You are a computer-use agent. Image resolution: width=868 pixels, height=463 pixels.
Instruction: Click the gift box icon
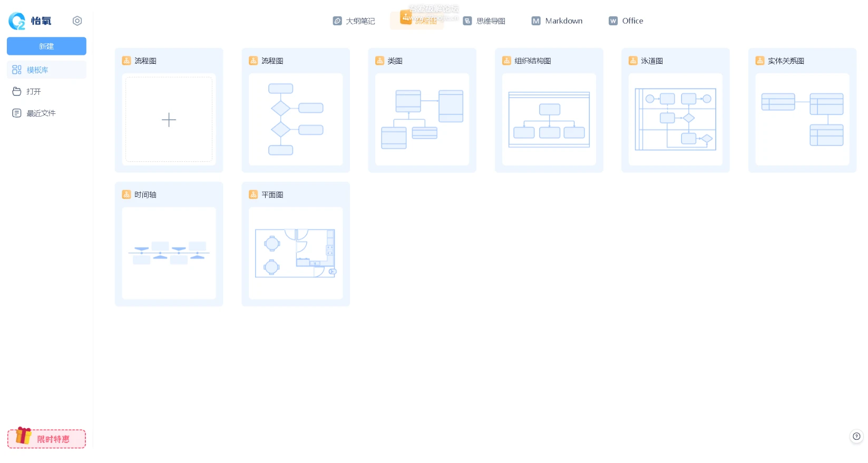click(x=23, y=436)
